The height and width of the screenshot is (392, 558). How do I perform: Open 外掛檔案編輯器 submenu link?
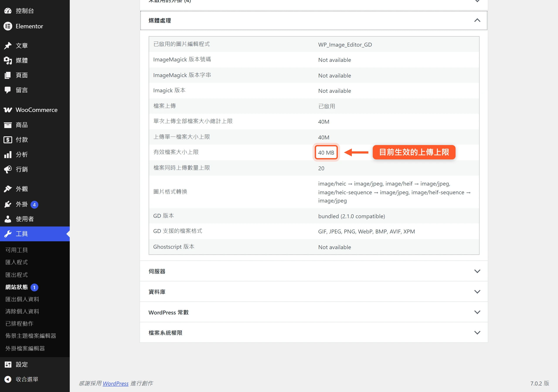(25, 348)
